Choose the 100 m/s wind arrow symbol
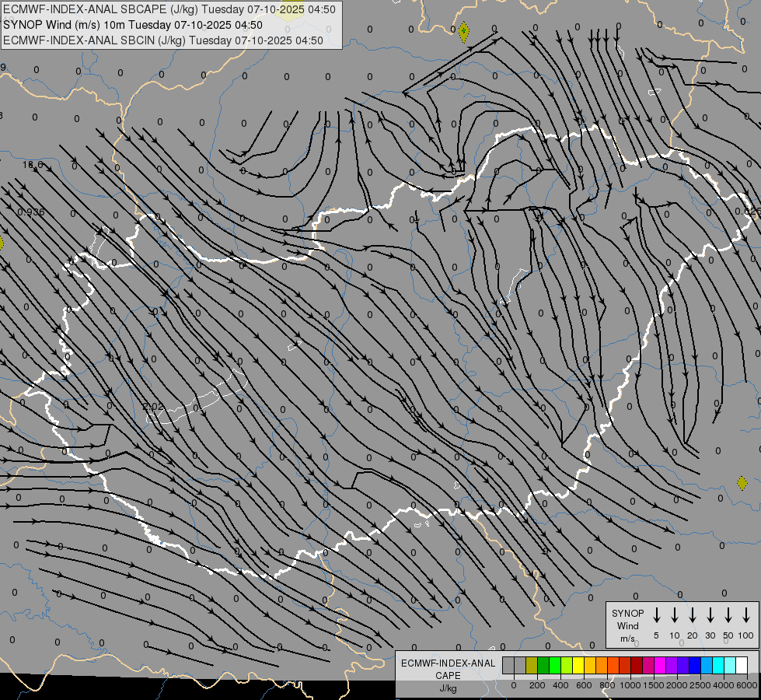This screenshot has height=700, width=761. [746, 615]
